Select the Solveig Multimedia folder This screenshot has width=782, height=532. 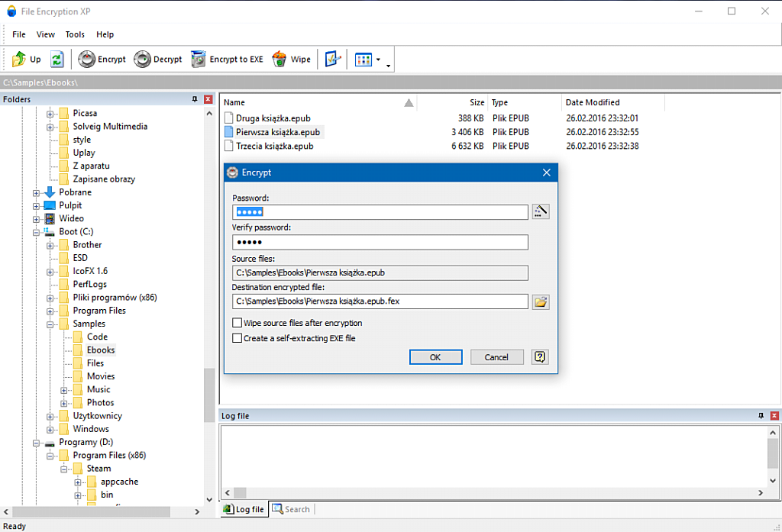click(110, 127)
